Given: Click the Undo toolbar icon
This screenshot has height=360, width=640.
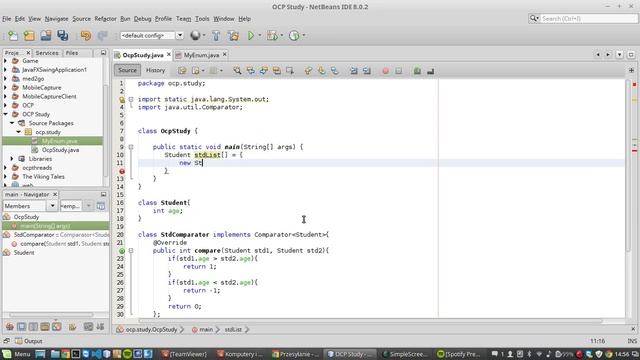Looking at the screenshot, I should [86, 36].
